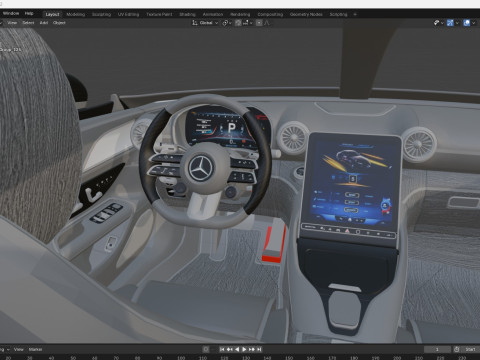
Task: Open the Help menu
Action: (29, 14)
